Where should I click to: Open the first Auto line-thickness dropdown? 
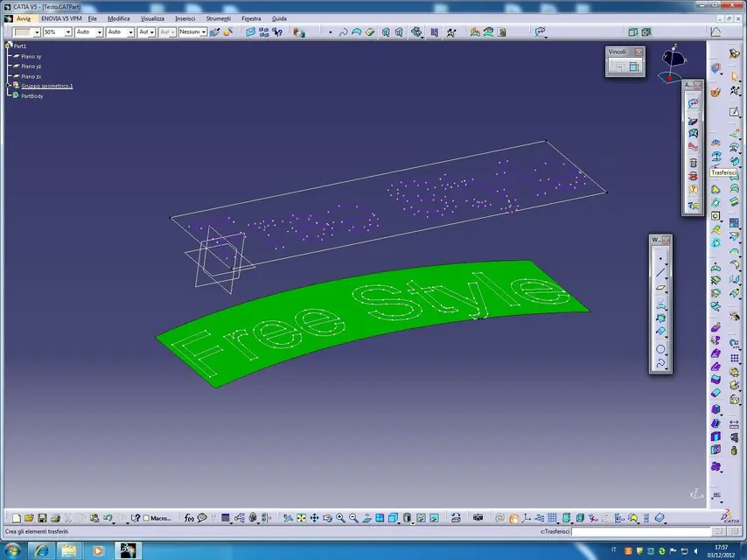pos(100,31)
